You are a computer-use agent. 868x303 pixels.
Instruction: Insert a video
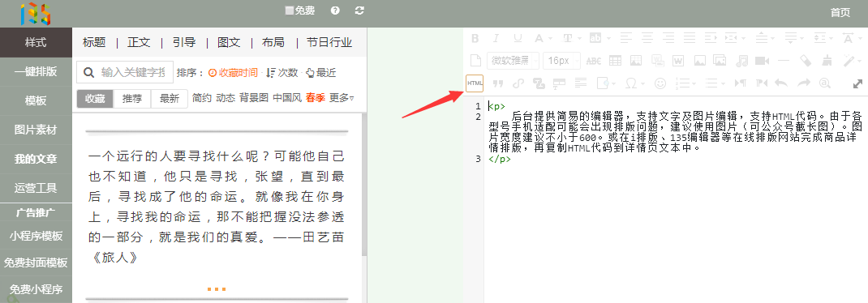(763, 60)
